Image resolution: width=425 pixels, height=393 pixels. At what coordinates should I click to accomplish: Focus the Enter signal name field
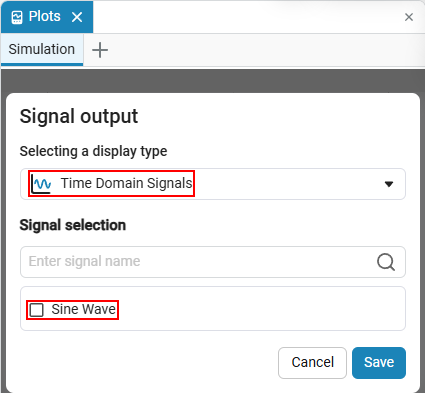pos(213,262)
